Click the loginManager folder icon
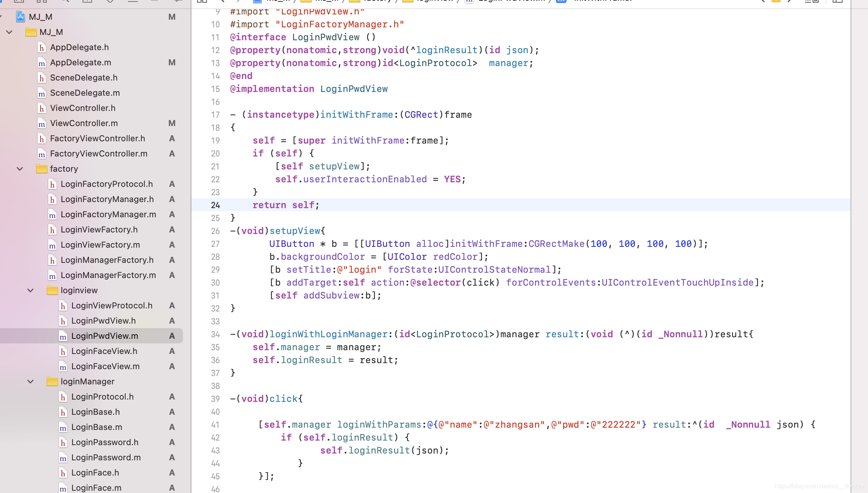 [x=52, y=381]
